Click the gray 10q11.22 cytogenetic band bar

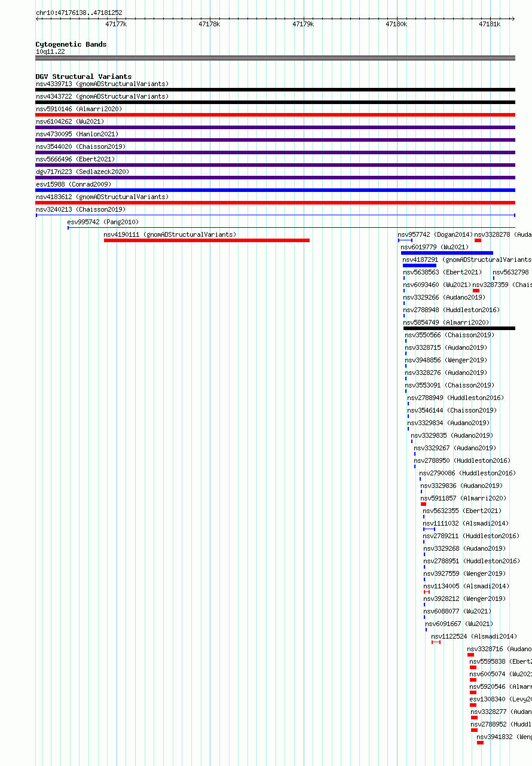[x=276, y=58]
